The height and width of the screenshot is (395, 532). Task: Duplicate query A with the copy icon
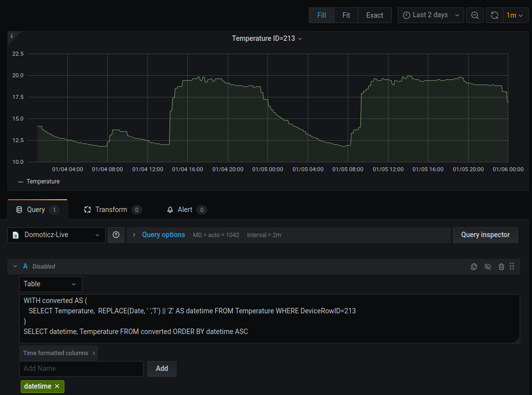474,267
